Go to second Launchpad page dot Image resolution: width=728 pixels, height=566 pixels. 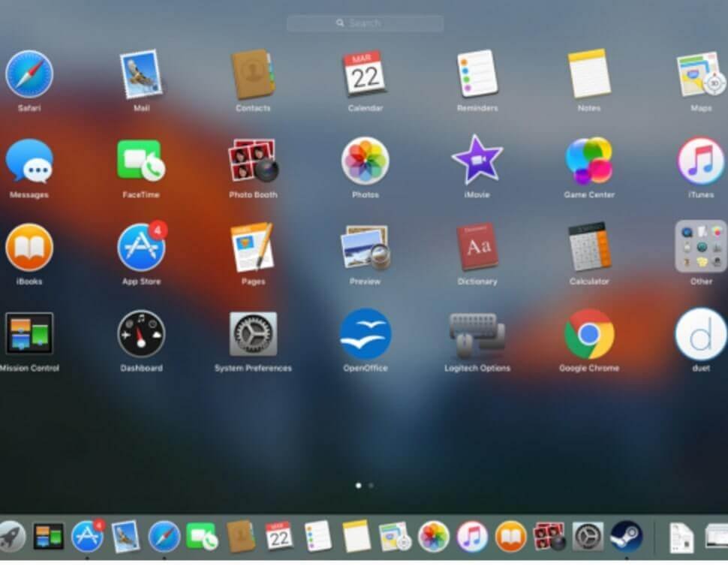pyautogui.click(x=371, y=486)
